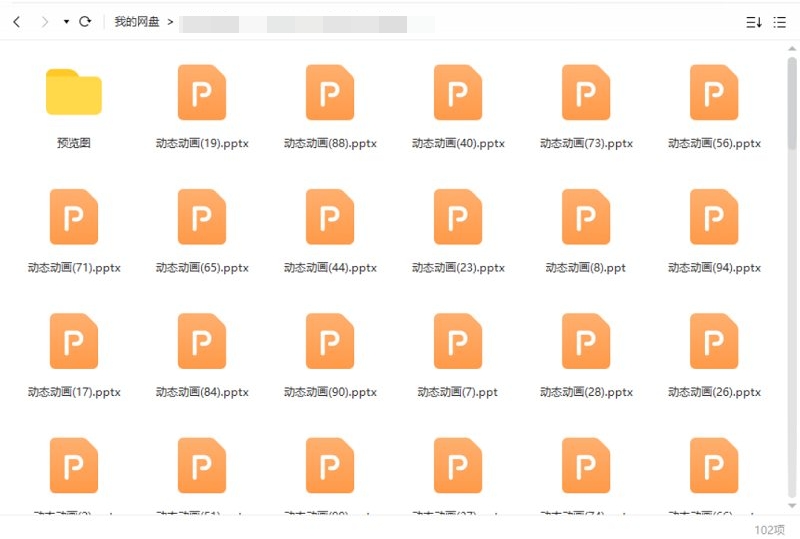Select the 动态动画(73).pptx file icon
This screenshot has height=539, width=800.
[586, 92]
